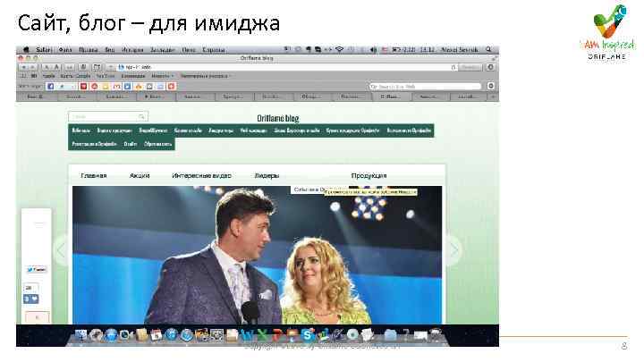The height and width of the screenshot is (362, 644).
Task: Expand the Популярные ресурсы bookmarks dropdown
Action: (206, 76)
